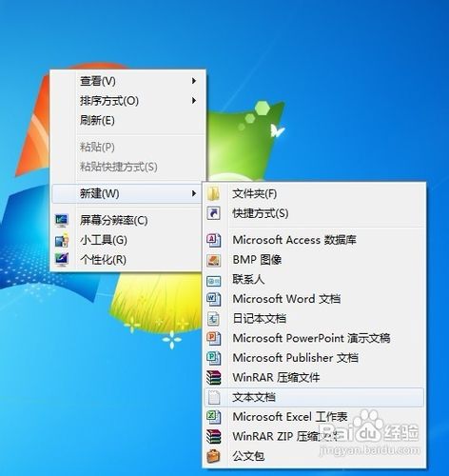Click the personalization icon beside 个性化(R)
The width and height of the screenshot is (449, 476).
pos(62,260)
